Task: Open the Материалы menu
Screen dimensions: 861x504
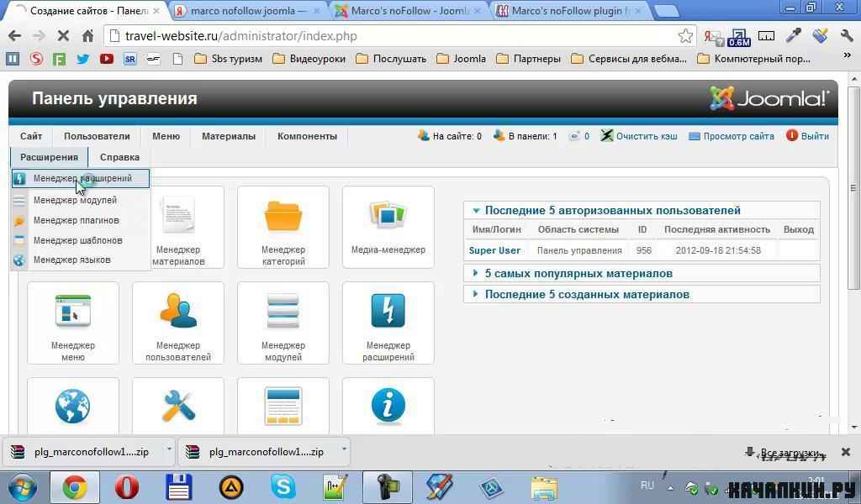Action: click(x=229, y=136)
